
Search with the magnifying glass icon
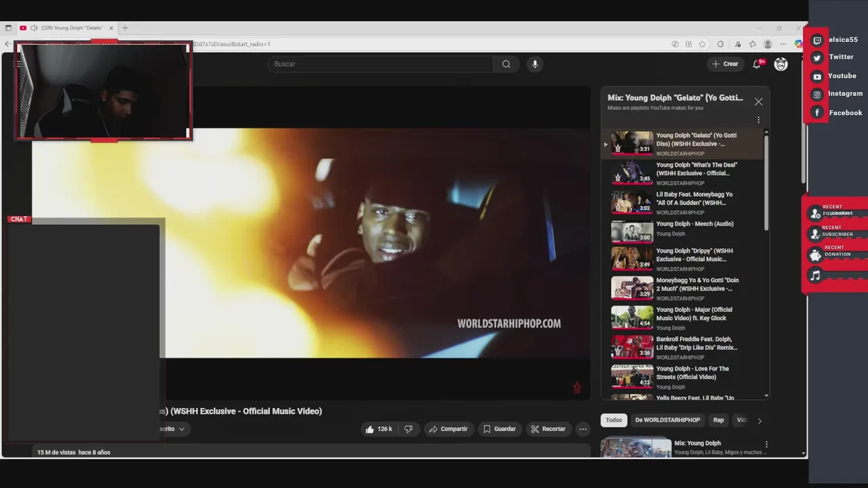point(506,64)
